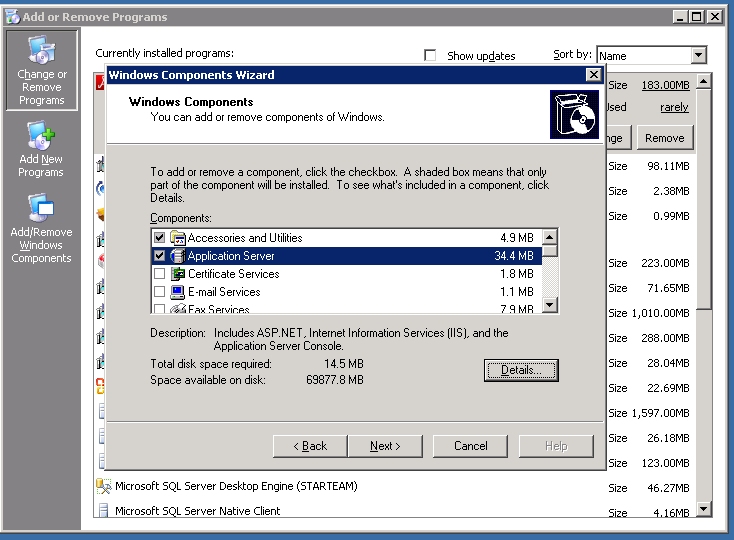The height and width of the screenshot is (540, 734).
Task: Click the Details button
Action: (x=521, y=370)
